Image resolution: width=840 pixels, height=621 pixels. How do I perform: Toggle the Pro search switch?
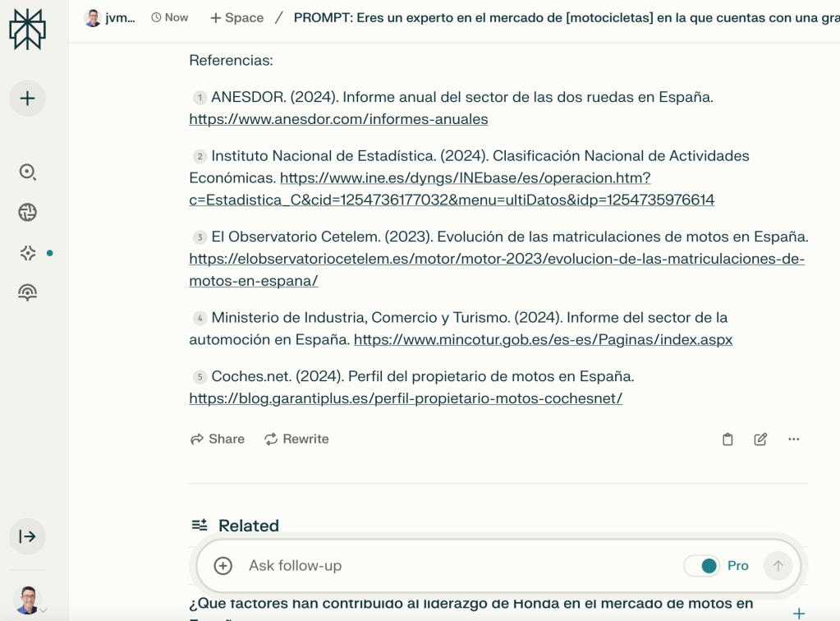coord(701,565)
